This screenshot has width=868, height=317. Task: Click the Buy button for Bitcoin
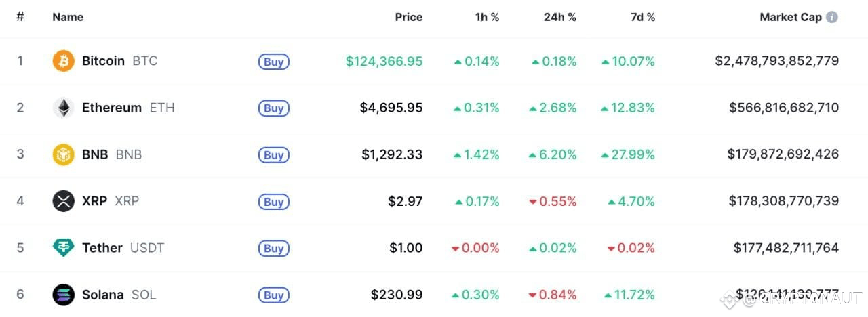click(x=274, y=62)
